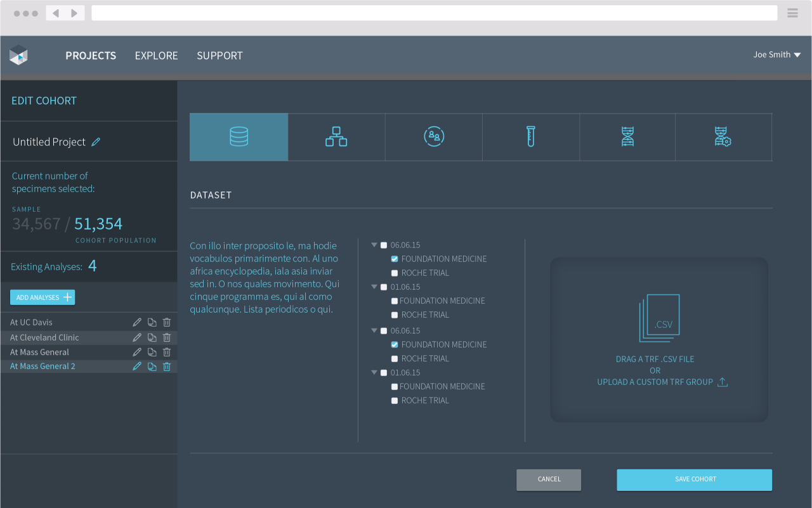812x508 pixels.
Task: Select the database Dataset step icon
Action: click(239, 137)
